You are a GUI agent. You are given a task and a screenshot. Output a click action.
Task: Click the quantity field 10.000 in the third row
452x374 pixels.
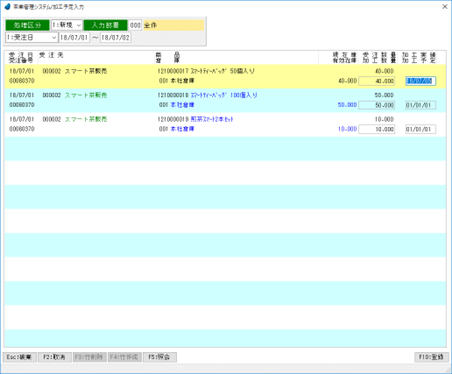click(377, 129)
